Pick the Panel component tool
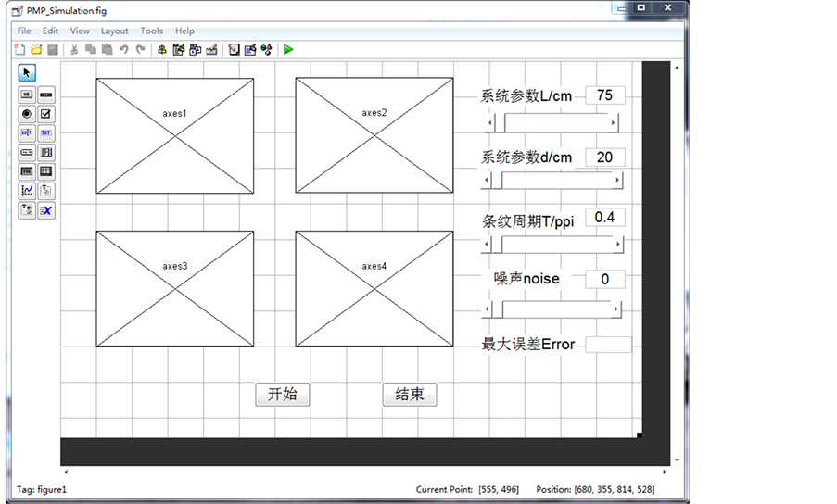 coord(46,191)
